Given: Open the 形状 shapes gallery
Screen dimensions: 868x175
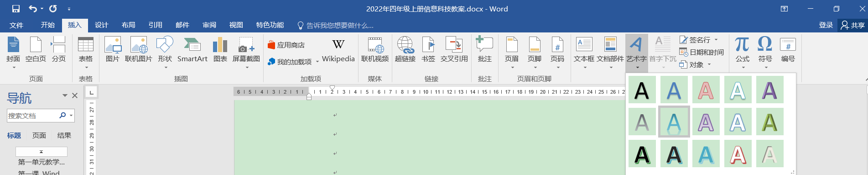Looking at the screenshot, I should (165, 53).
